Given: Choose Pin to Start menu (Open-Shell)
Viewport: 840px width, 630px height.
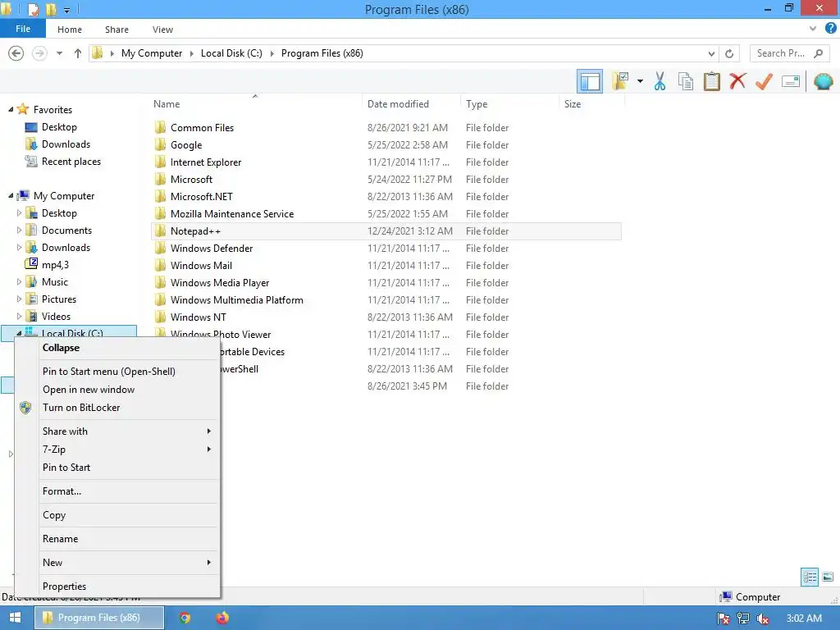Looking at the screenshot, I should [129, 372].
